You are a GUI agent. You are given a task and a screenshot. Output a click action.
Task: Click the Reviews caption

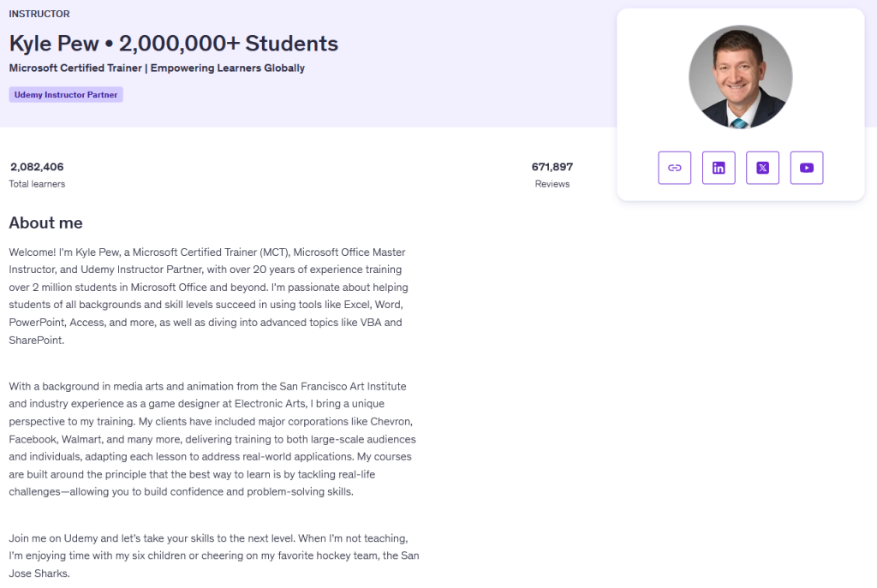[552, 184]
